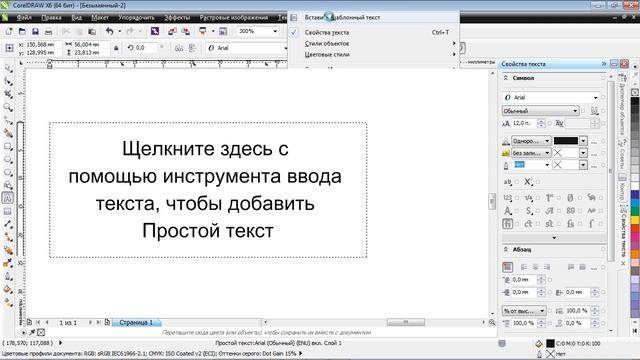Select the Страница 1 page tab

(x=136, y=322)
